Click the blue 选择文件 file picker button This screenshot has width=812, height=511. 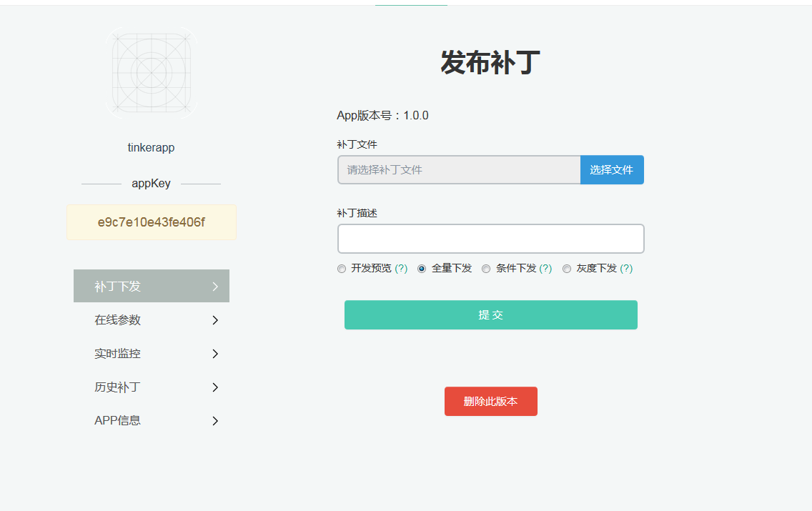pyautogui.click(x=612, y=170)
